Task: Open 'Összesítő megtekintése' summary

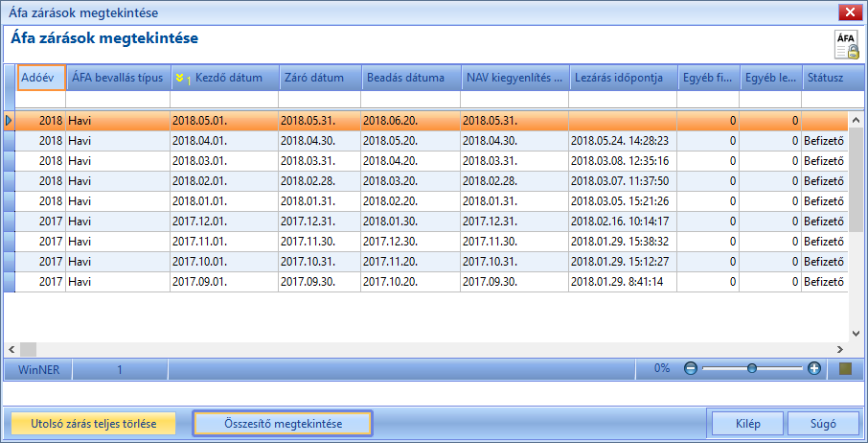Action: 283,424
